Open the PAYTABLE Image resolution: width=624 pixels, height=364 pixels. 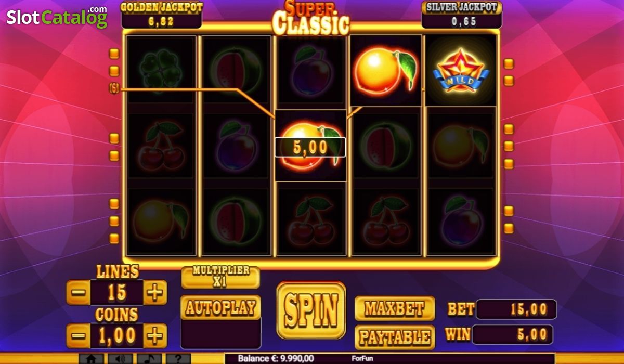point(395,337)
